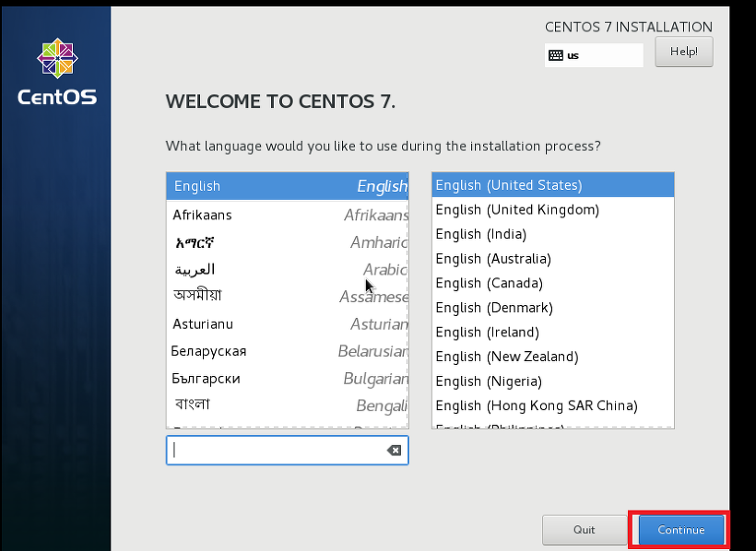Viewport: 756px width, 551px height.
Task: Choose Arabic language row
Action: point(288,269)
